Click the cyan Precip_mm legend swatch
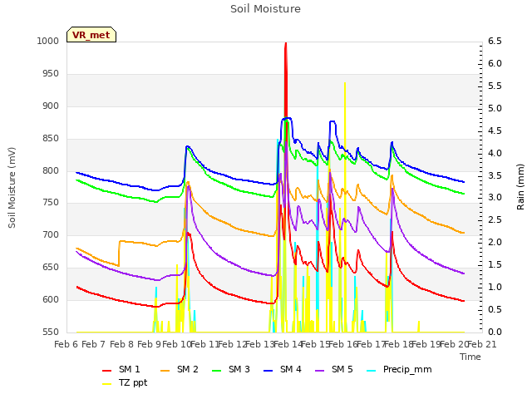The image size is (532, 399). (x=372, y=370)
